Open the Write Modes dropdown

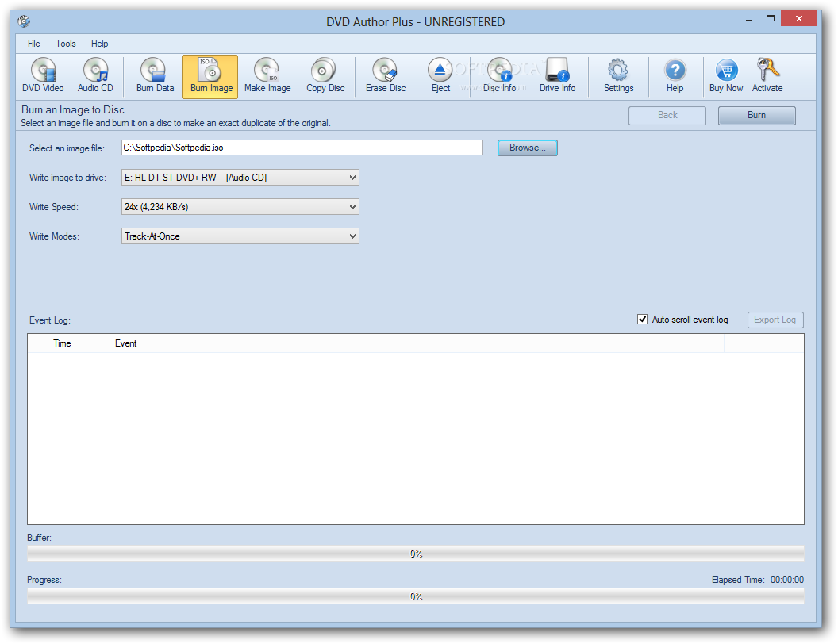click(240, 236)
